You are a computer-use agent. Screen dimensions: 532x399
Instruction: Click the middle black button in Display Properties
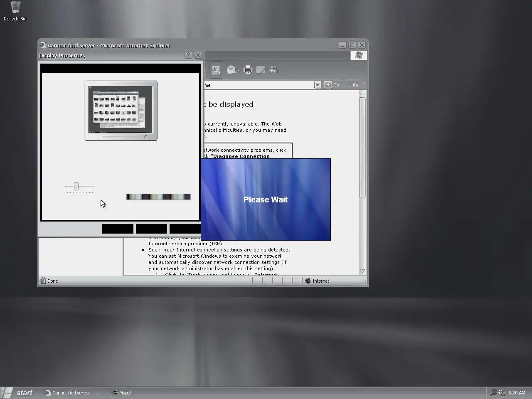(x=151, y=229)
